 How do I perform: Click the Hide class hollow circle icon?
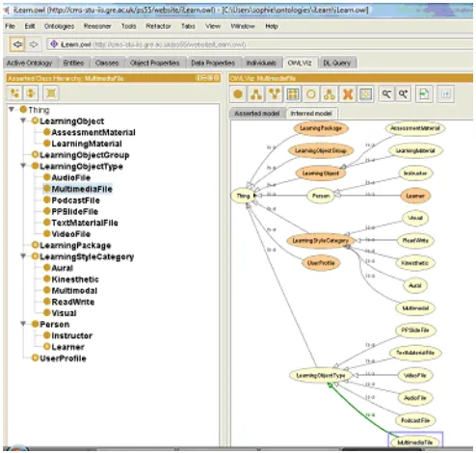point(311,94)
